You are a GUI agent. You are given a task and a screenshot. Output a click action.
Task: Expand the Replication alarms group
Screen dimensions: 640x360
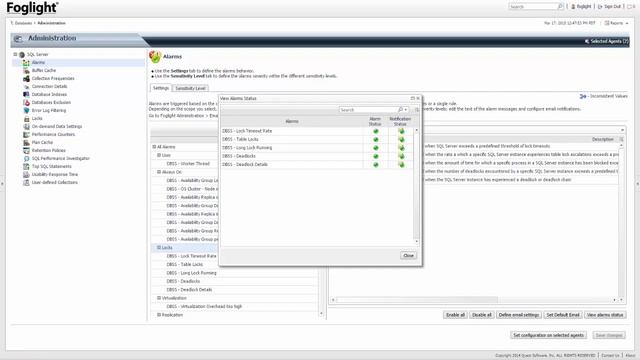159,315
